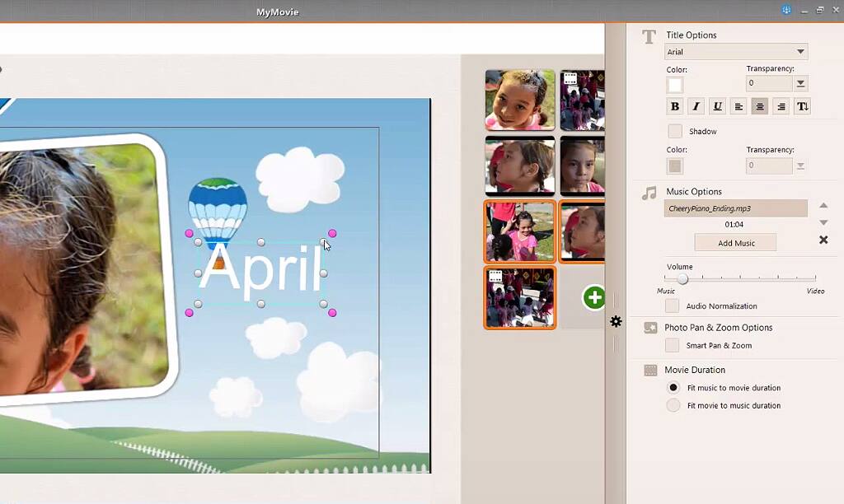Click the shadow Transparency value field
This screenshot has height=504, width=844.
769,166
